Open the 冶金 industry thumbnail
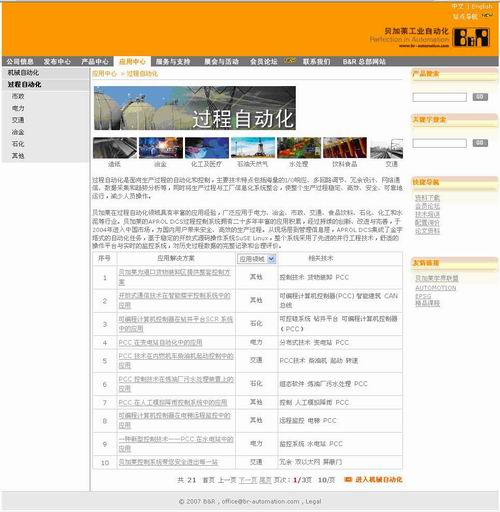This screenshot has width=500, height=512. (x=161, y=148)
